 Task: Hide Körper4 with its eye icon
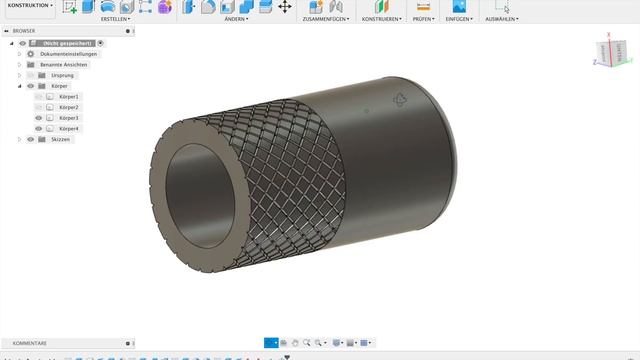click(38, 129)
